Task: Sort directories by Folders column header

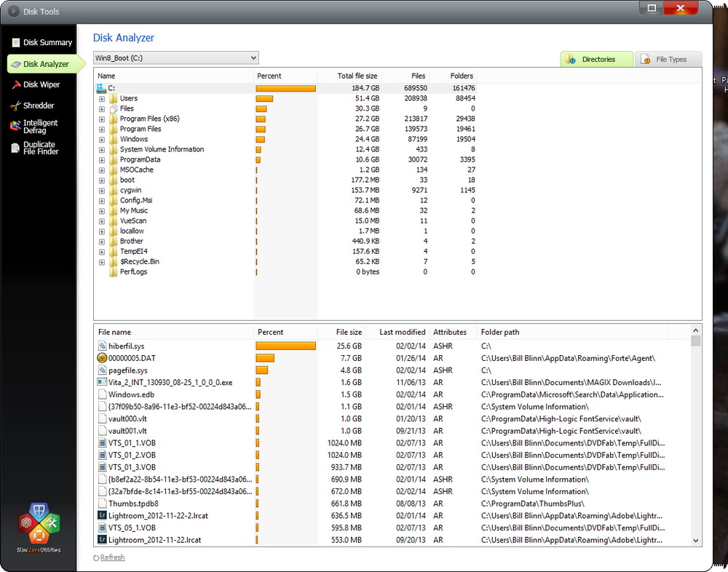Action: 453,76
